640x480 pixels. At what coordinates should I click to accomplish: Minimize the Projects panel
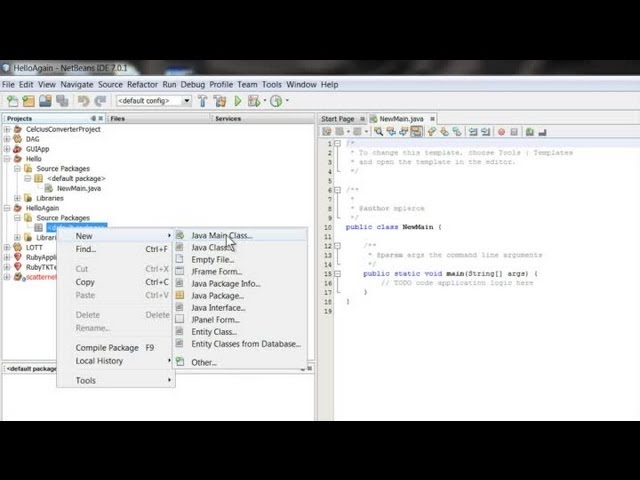(93, 118)
